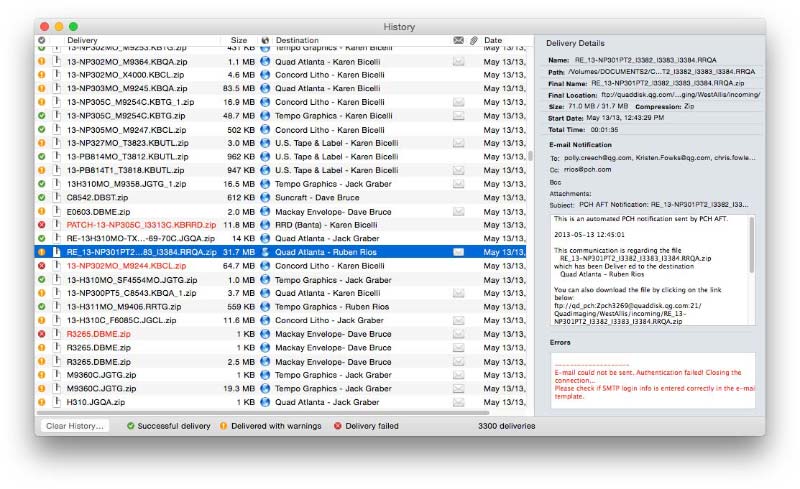Image resolution: width=800 pixels, height=489 pixels.
Task: Click inside the Errors message box
Action: tap(653, 380)
